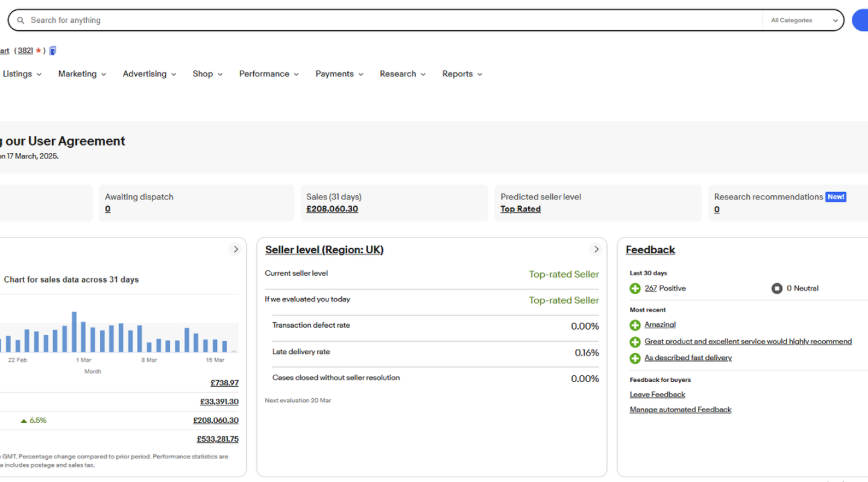Open the Seller level (Region: UK) heading
The width and height of the screenshot is (868, 482).
pos(324,250)
